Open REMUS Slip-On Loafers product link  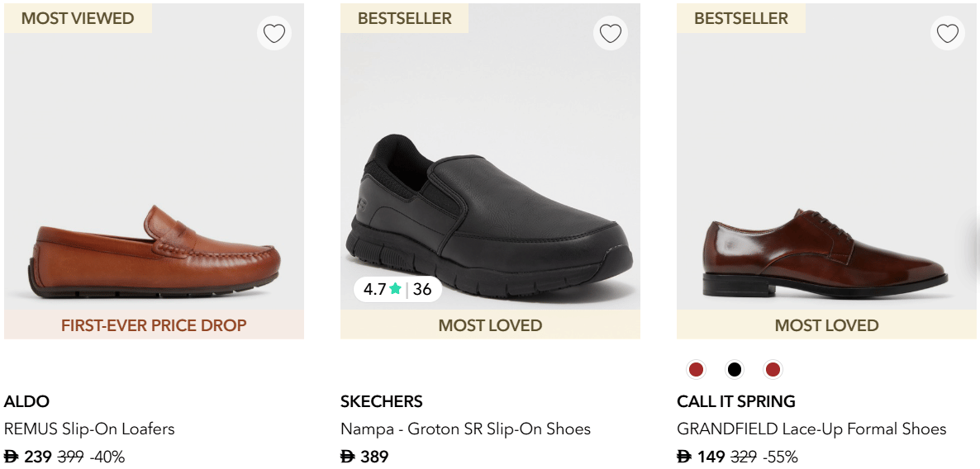[89, 429]
